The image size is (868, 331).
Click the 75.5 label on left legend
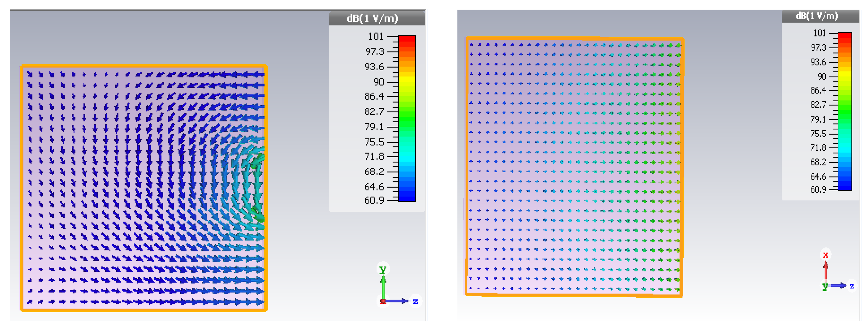pos(374,142)
